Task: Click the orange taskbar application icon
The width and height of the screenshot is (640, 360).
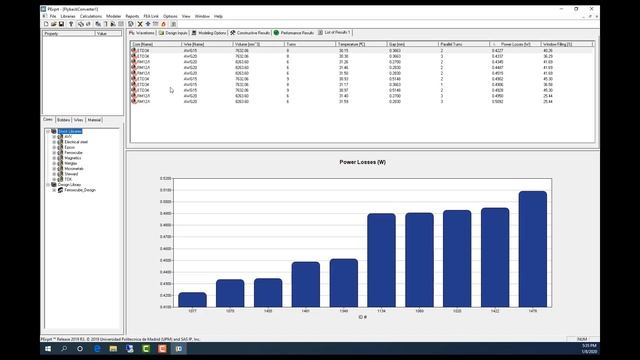Action: pos(162,349)
